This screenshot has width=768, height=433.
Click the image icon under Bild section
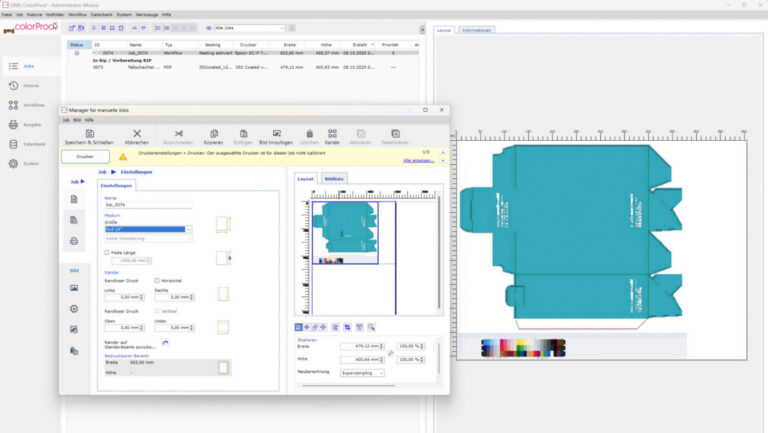[x=74, y=288]
